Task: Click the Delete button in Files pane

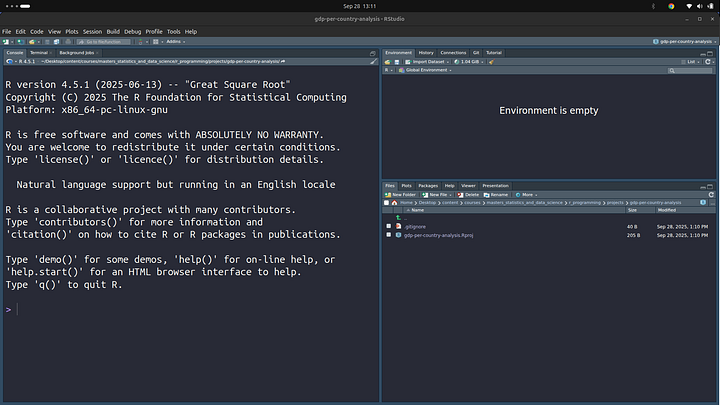Action: pos(468,195)
